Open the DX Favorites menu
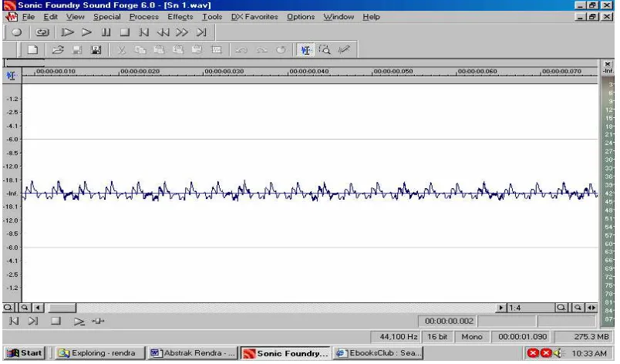 (254, 17)
